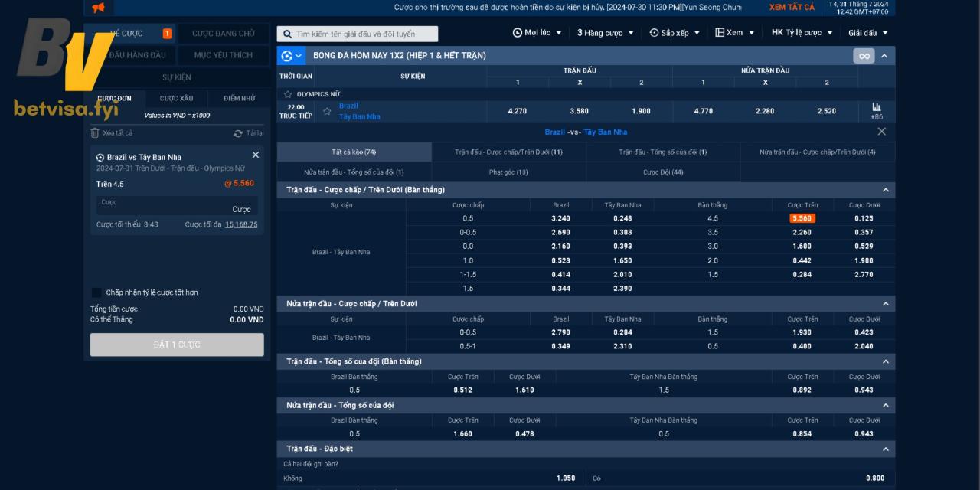
Task: Open the HK Tỷ lệ cược dropdown
Action: click(x=802, y=33)
